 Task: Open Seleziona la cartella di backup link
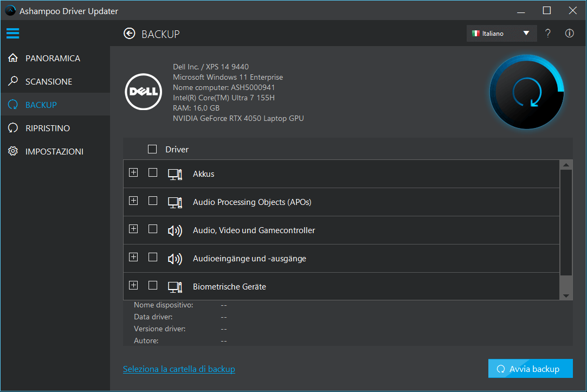(179, 369)
